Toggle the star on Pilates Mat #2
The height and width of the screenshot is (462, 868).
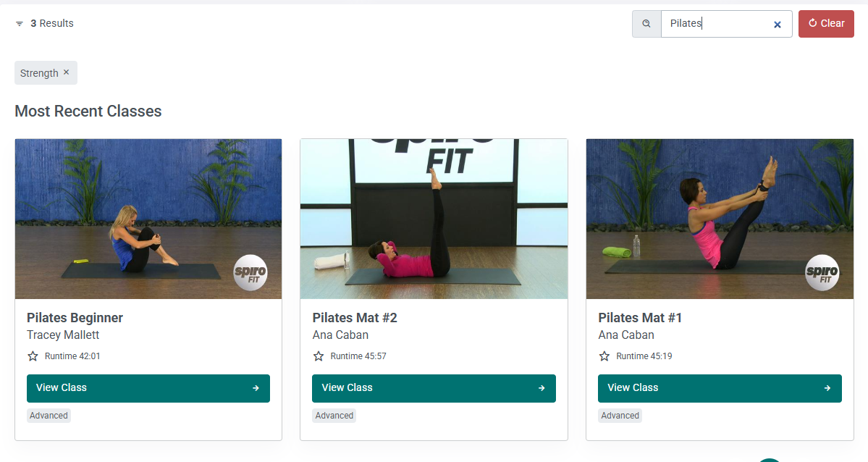coord(318,356)
